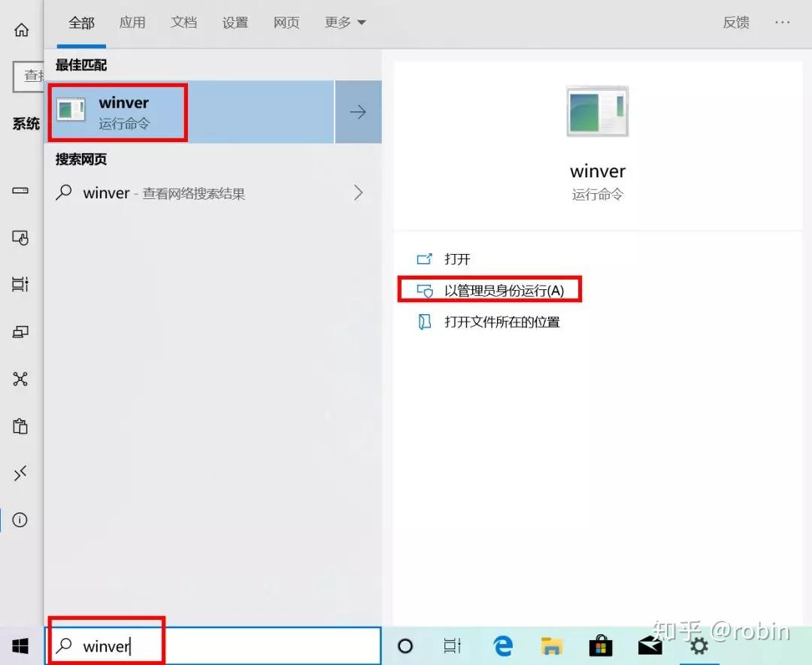Click the clipboard icon in the left sidebar
Image resolution: width=812 pixels, height=665 pixels.
click(21, 426)
